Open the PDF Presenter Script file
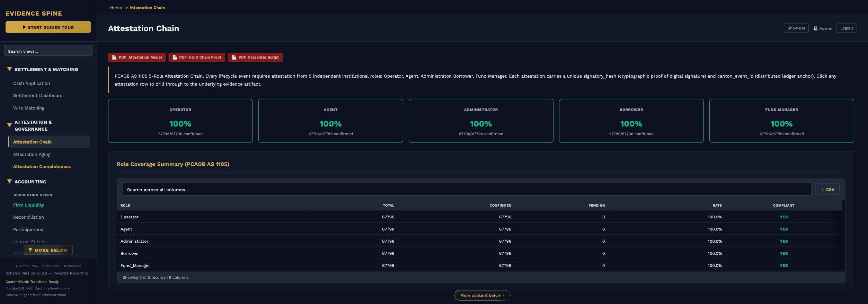 (255, 57)
